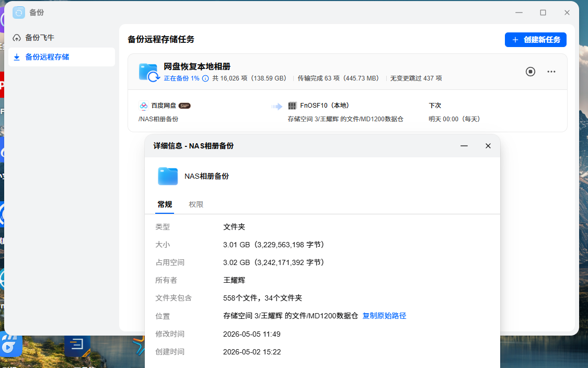Close the 详细信息 - NAS相册备份 dialog

488,146
